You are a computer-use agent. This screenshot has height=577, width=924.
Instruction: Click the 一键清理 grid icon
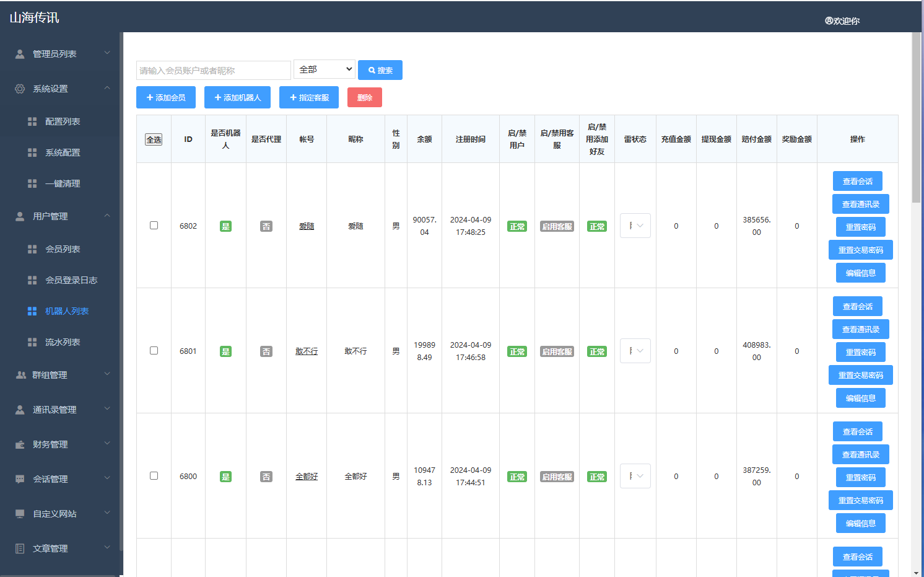coord(32,183)
